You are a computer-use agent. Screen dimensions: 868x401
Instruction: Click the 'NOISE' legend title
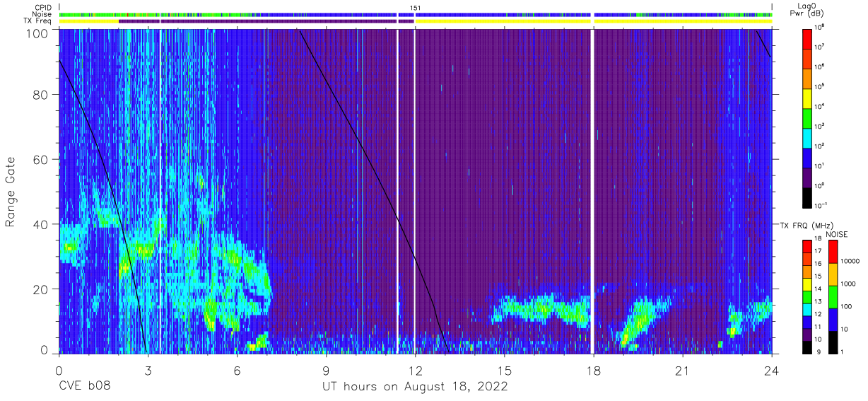click(x=836, y=234)
